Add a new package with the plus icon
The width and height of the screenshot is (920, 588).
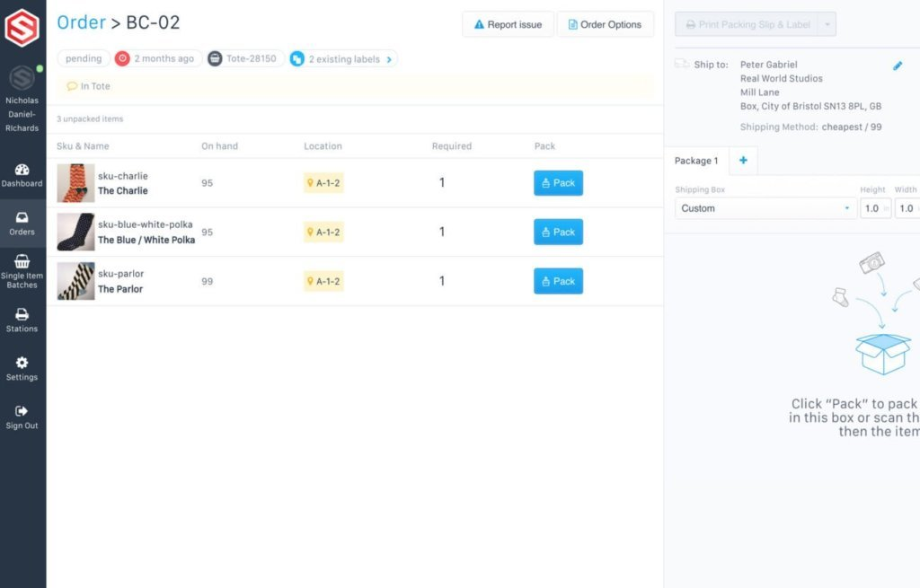point(742,160)
